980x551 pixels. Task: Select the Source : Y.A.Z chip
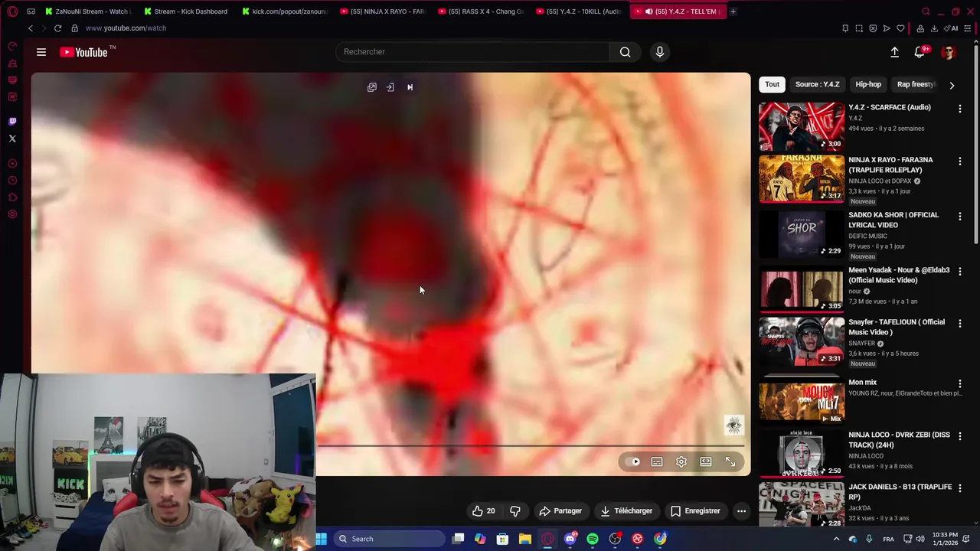pyautogui.click(x=817, y=84)
